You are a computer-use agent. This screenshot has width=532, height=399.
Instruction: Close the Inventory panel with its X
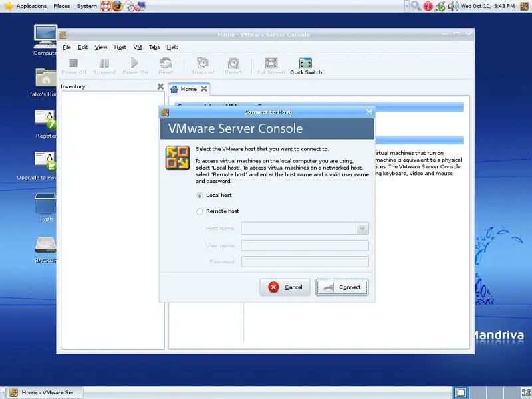160,86
